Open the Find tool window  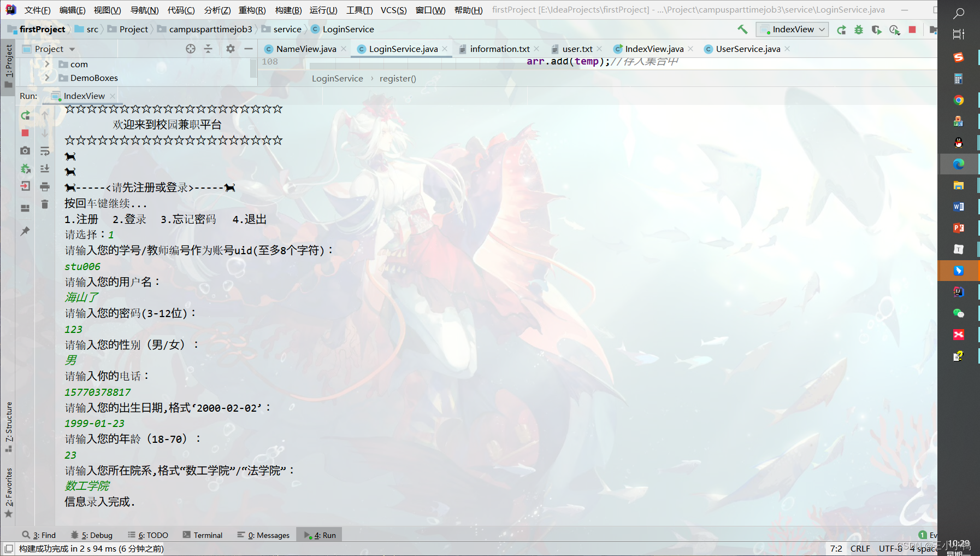click(x=39, y=535)
